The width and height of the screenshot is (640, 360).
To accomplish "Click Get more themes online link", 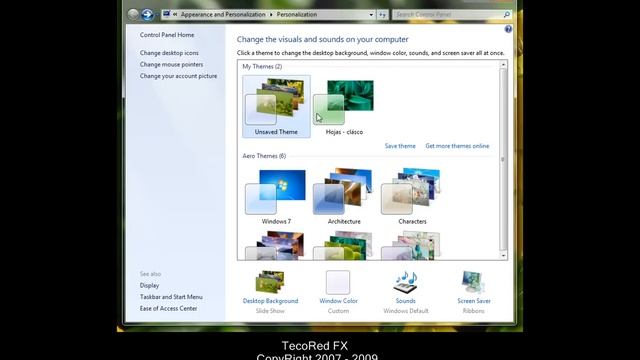I will click(457, 146).
